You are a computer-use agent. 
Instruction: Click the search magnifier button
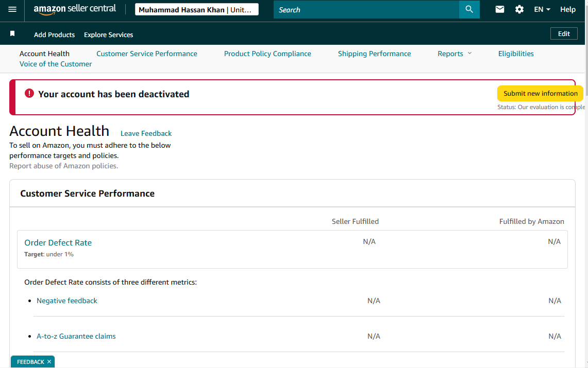[x=469, y=9]
